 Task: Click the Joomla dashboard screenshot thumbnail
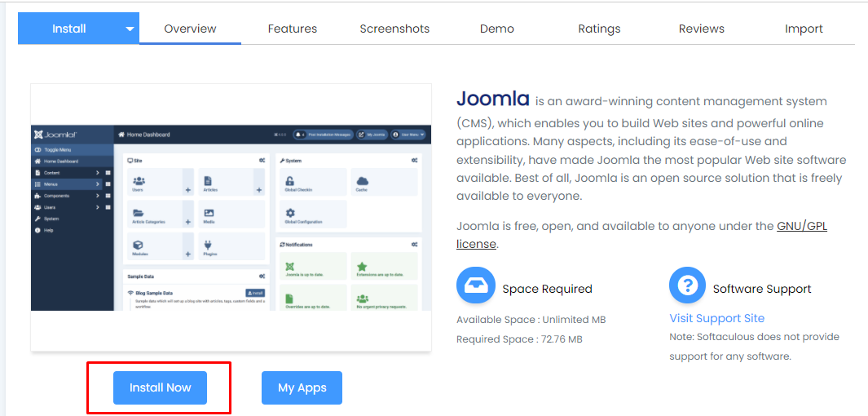[231, 217]
